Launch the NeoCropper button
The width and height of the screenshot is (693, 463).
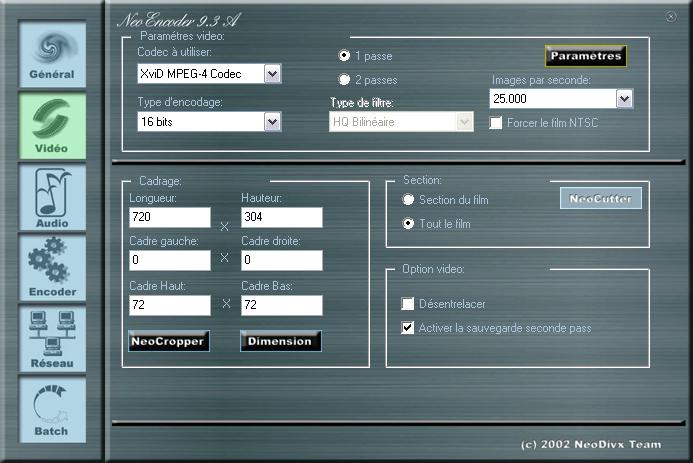click(x=169, y=341)
